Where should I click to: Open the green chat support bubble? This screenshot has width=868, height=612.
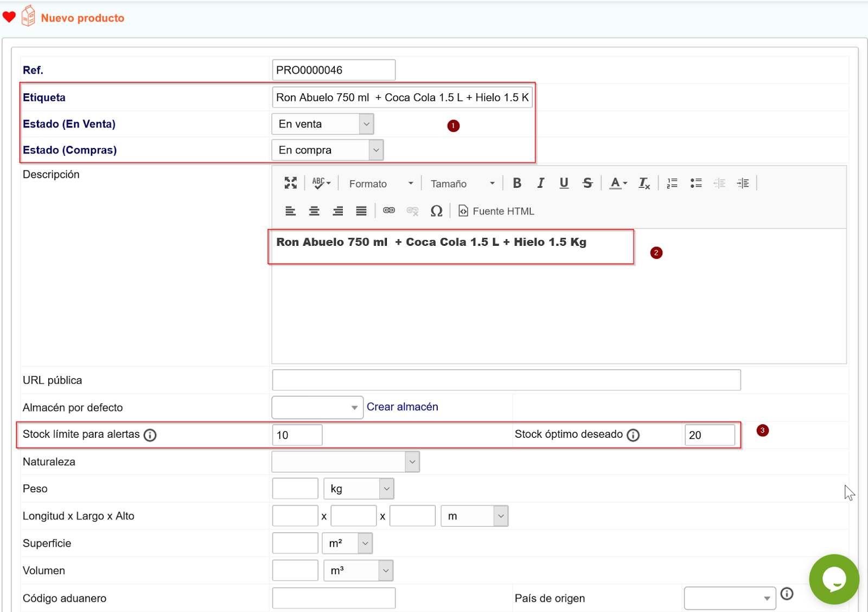click(834, 579)
